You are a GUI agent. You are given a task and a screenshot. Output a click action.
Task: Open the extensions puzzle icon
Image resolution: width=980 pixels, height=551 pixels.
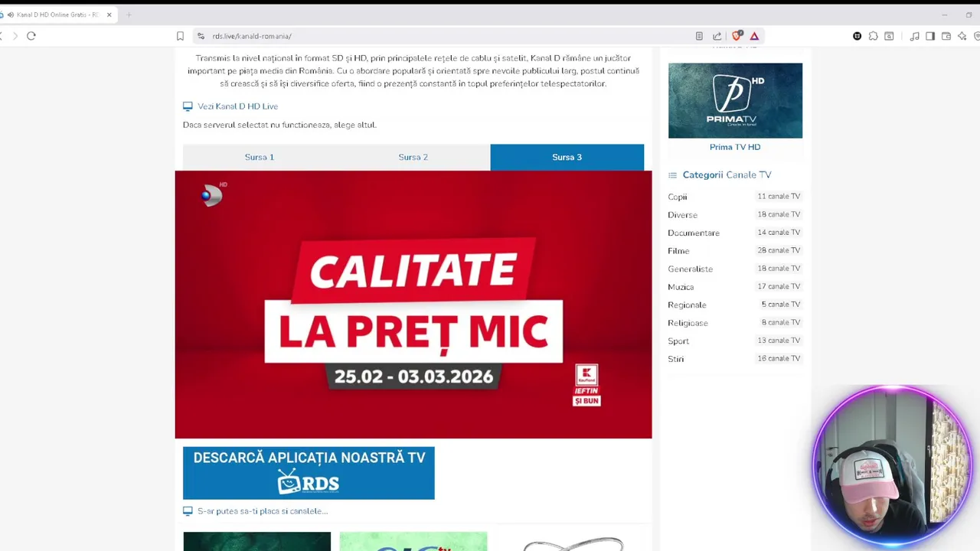pos(873,36)
